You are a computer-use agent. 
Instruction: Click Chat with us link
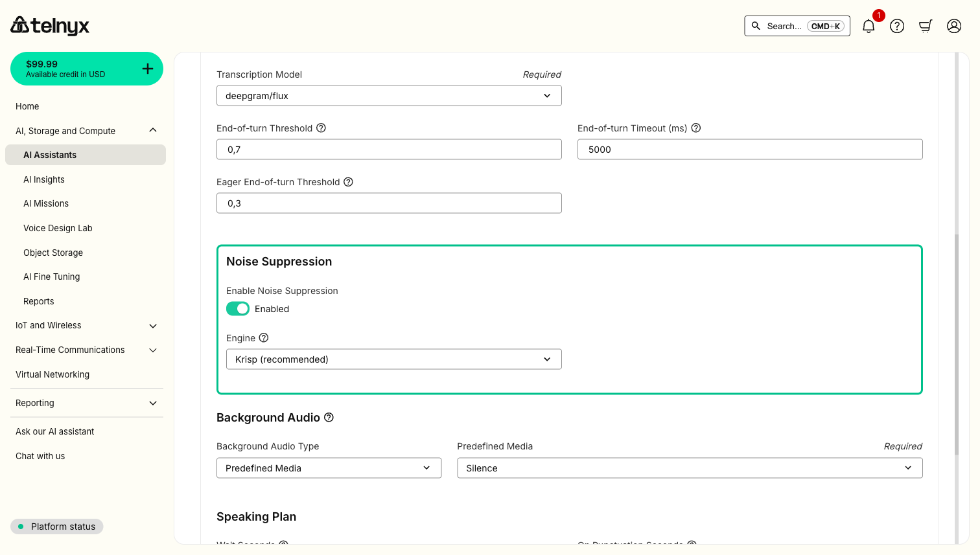(40, 456)
